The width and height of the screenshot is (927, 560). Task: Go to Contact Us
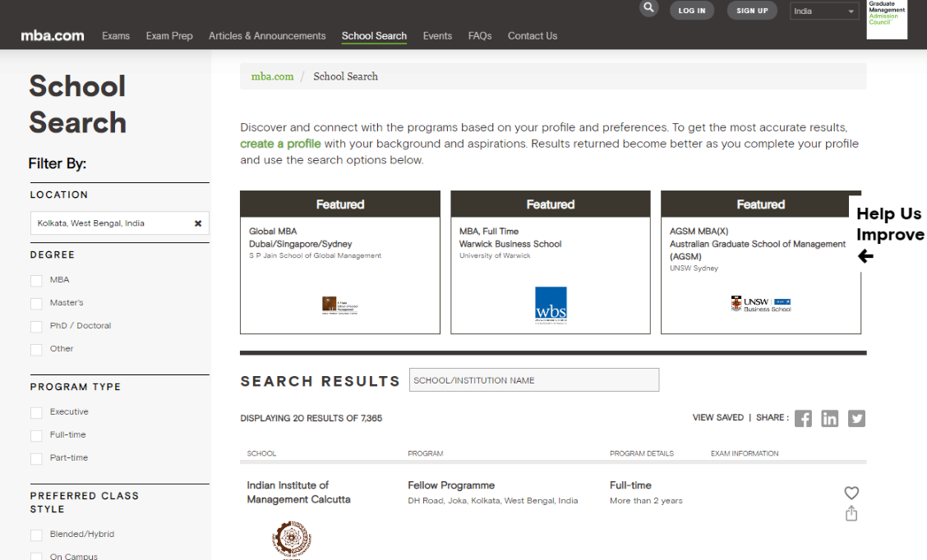pos(533,36)
